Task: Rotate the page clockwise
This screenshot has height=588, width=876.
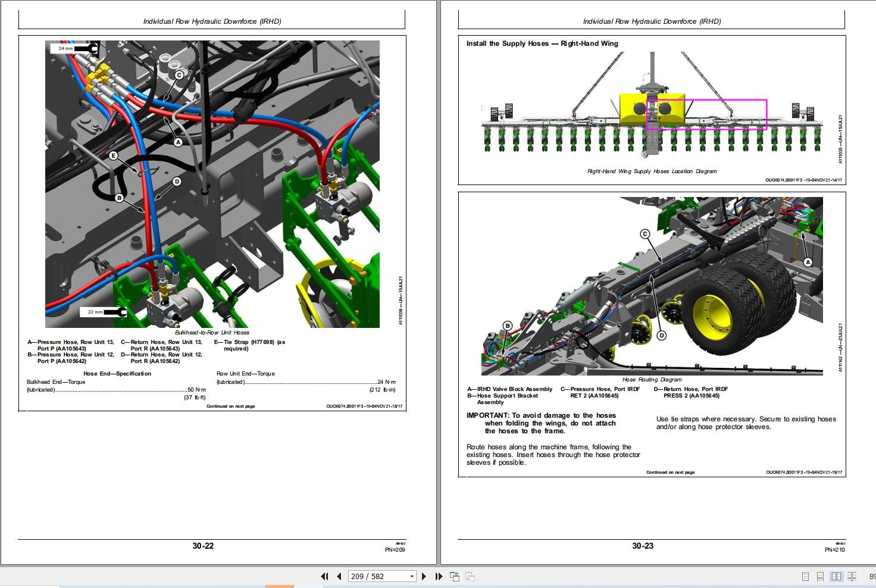Action: pyautogui.click(x=470, y=576)
